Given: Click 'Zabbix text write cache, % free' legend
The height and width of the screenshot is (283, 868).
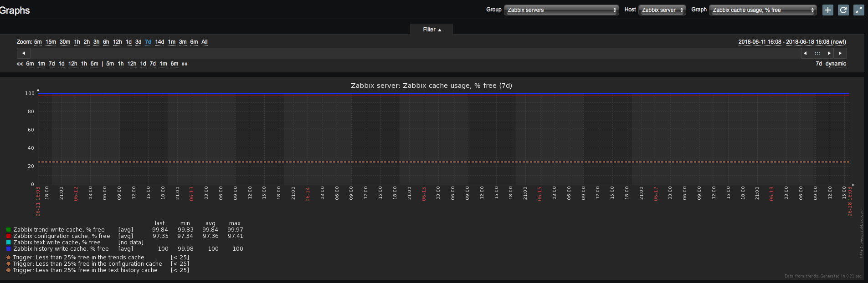Looking at the screenshot, I should [56, 243].
